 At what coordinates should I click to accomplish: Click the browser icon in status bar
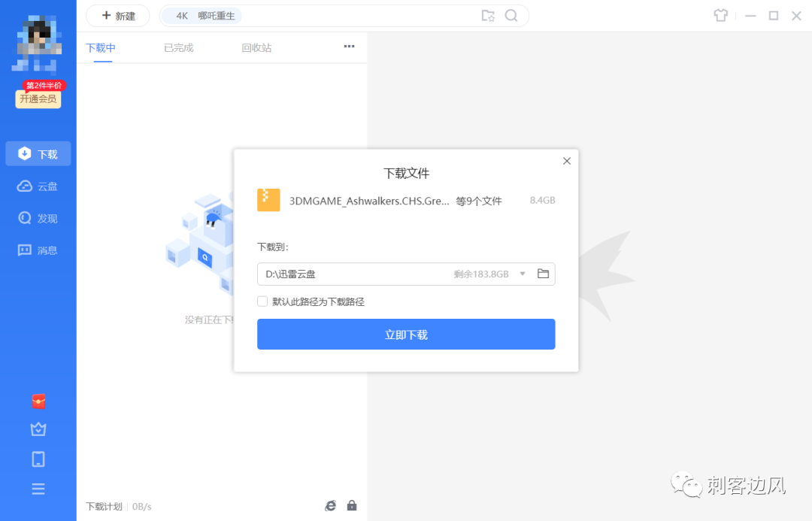[x=330, y=505]
